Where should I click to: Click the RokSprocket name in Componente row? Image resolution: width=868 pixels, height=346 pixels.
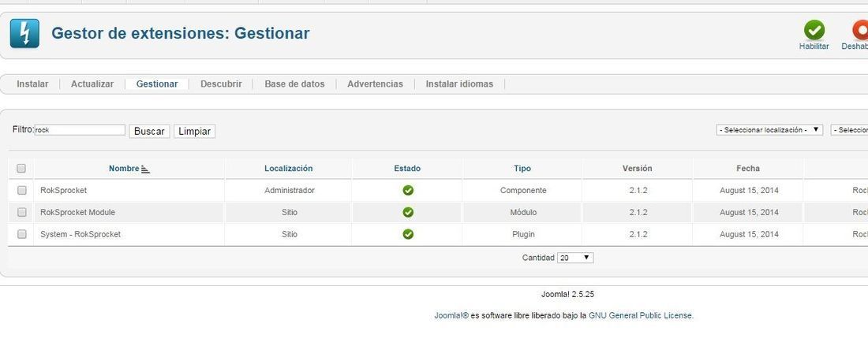coord(64,190)
